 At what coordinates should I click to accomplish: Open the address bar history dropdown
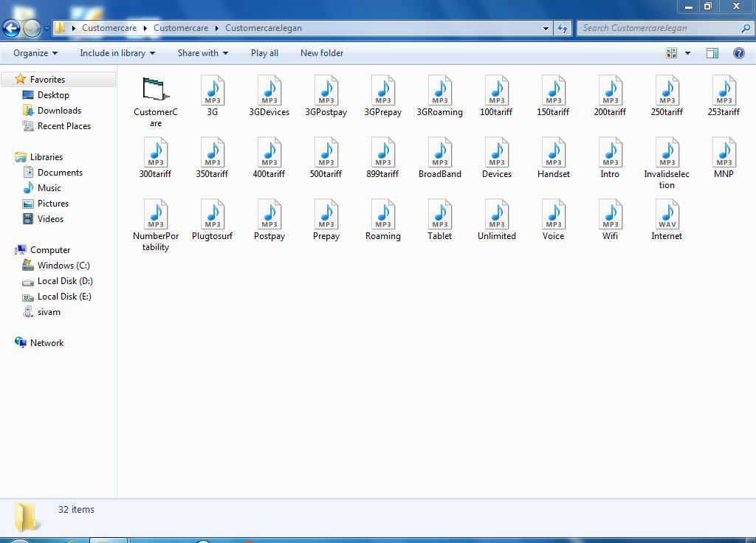pos(546,29)
